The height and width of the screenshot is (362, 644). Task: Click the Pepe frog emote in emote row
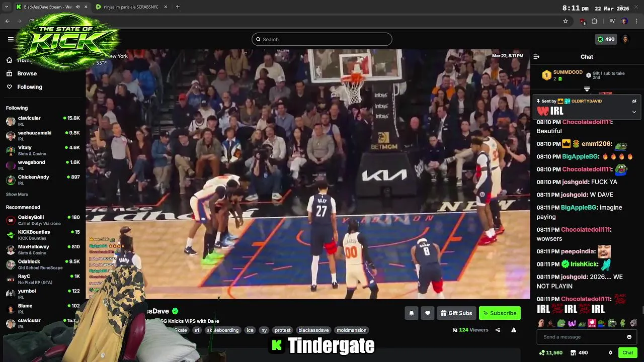[x=561, y=323]
